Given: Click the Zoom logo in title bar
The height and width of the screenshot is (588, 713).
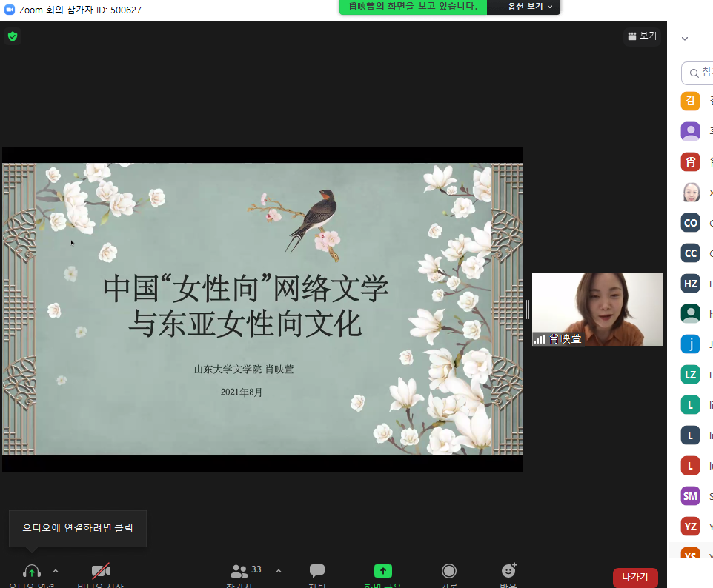Looking at the screenshot, I should pos(10,10).
